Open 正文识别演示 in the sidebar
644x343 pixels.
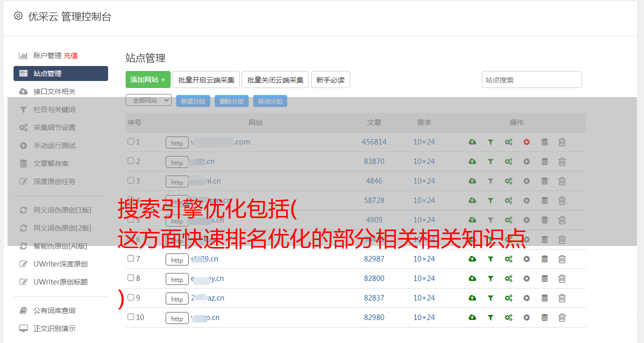pyautogui.click(x=55, y=328)
